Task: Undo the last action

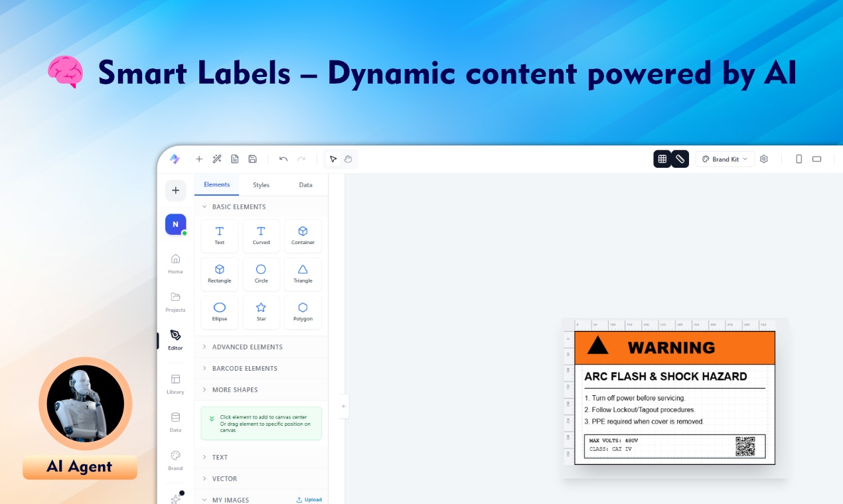Action: click(283, 159)
